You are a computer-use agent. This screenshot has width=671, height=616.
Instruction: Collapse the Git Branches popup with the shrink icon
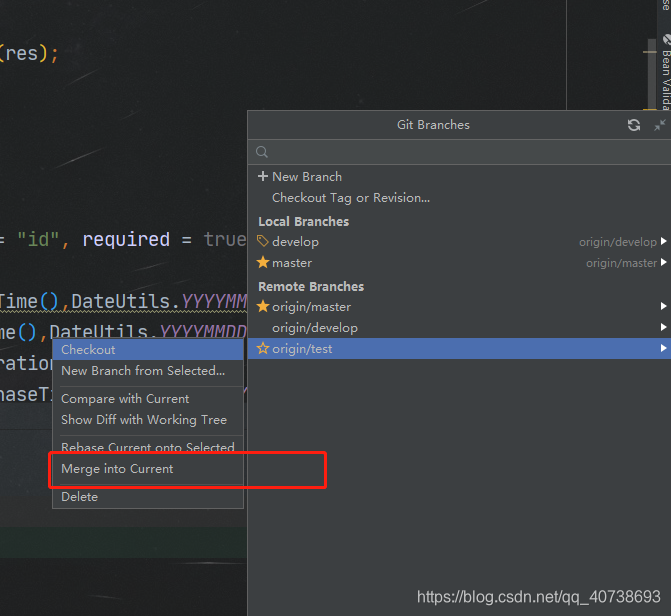(660, 125)
